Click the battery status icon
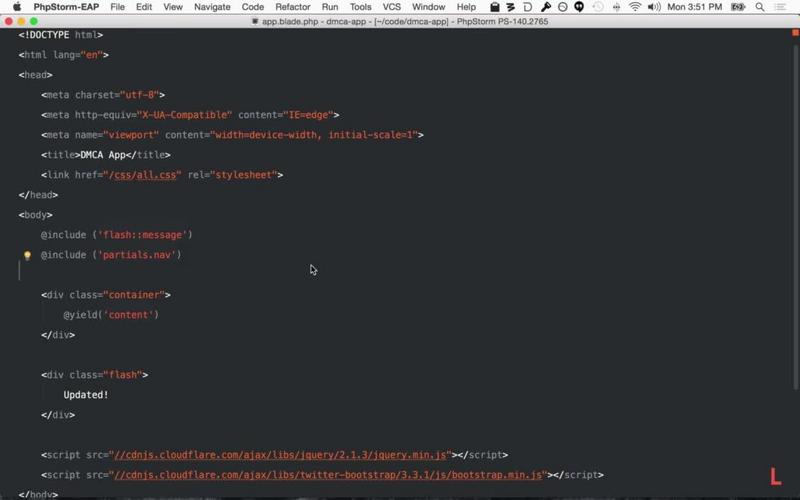This screenshot has height=500, width=800. (x=738, y=7)
